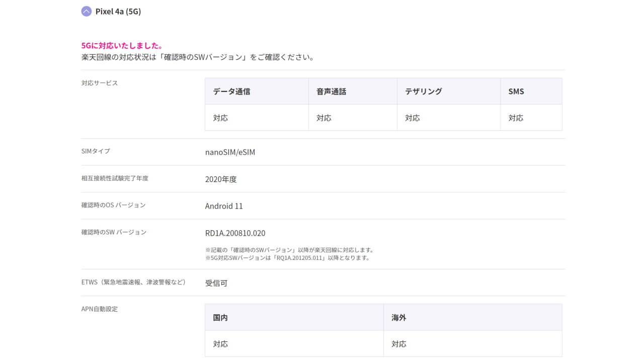The height and width of the screenshot is (362, 644).
Task: Select the 音声通話 column header
Action: pyautogui.click(x=331, y=92)
